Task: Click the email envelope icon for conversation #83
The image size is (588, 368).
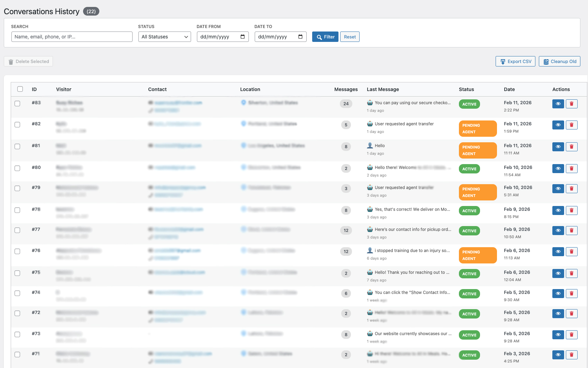Action: point(150,102)
